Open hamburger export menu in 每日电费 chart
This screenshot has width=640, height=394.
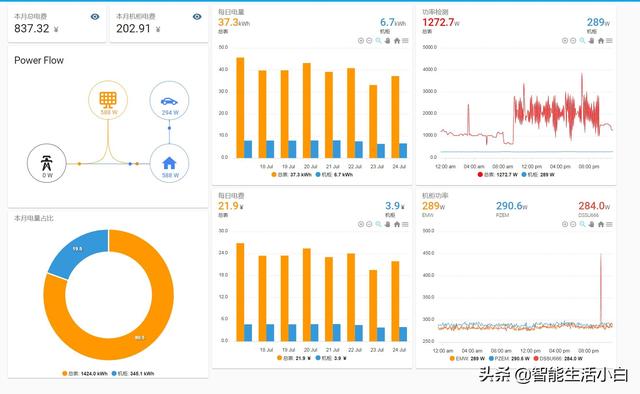(x=405, y=224)
